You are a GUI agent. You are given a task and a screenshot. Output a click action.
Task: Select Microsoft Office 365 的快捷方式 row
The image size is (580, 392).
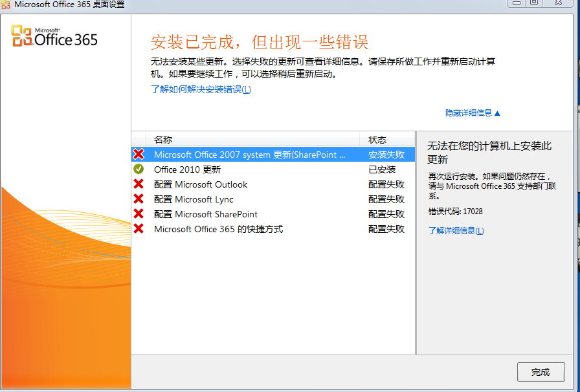coord(273,229)
